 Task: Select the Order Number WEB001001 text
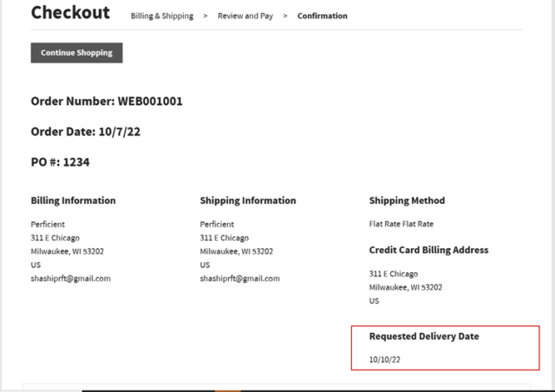pyautogui.click(x=107, y=101)
